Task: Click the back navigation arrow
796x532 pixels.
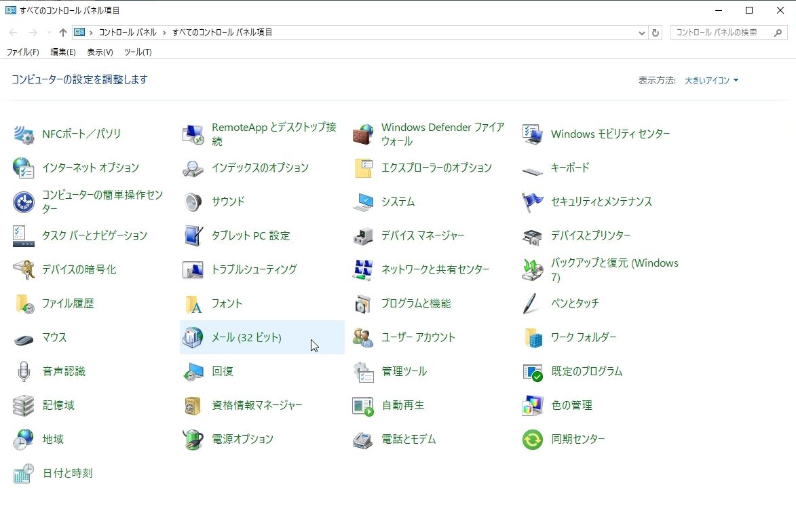Action: (x=14, y=33)
